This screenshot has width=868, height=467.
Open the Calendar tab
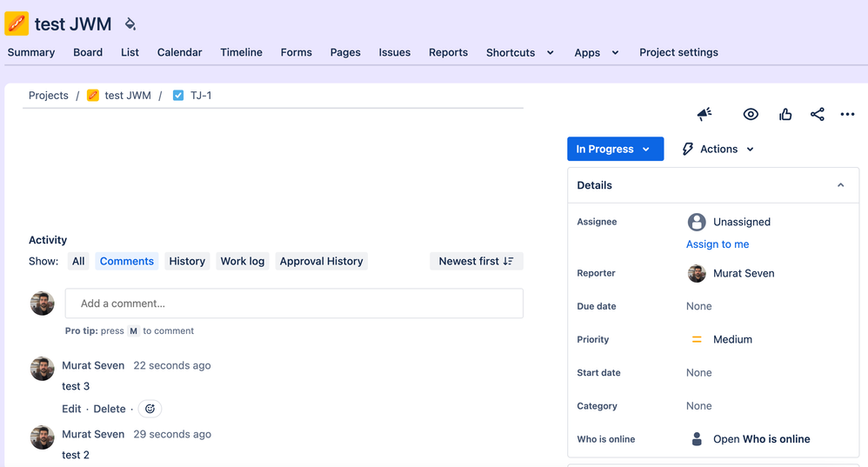pyautogui.click(x=179, y=52)
